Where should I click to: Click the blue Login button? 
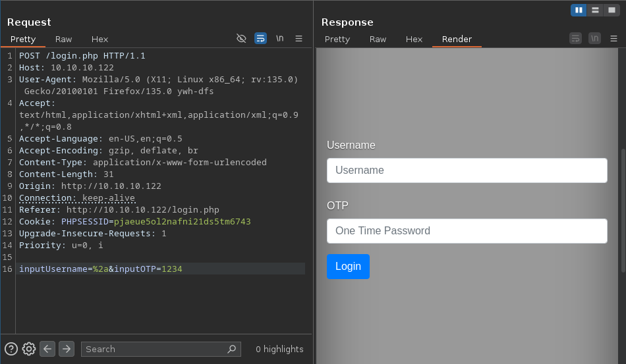(348, 267)
